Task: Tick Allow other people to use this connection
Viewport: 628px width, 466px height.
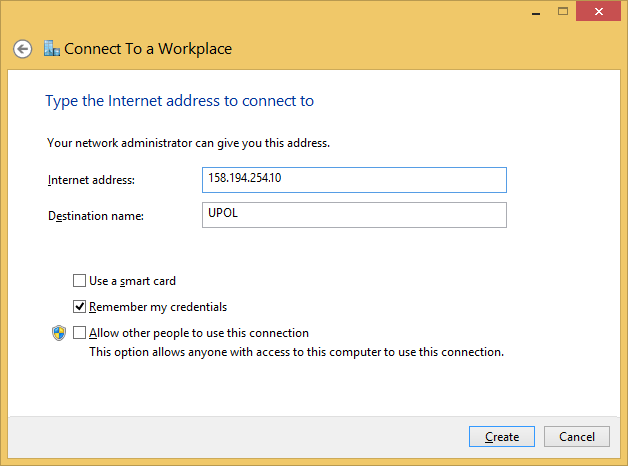Action: pyautogui.click(x=80, y=333)
